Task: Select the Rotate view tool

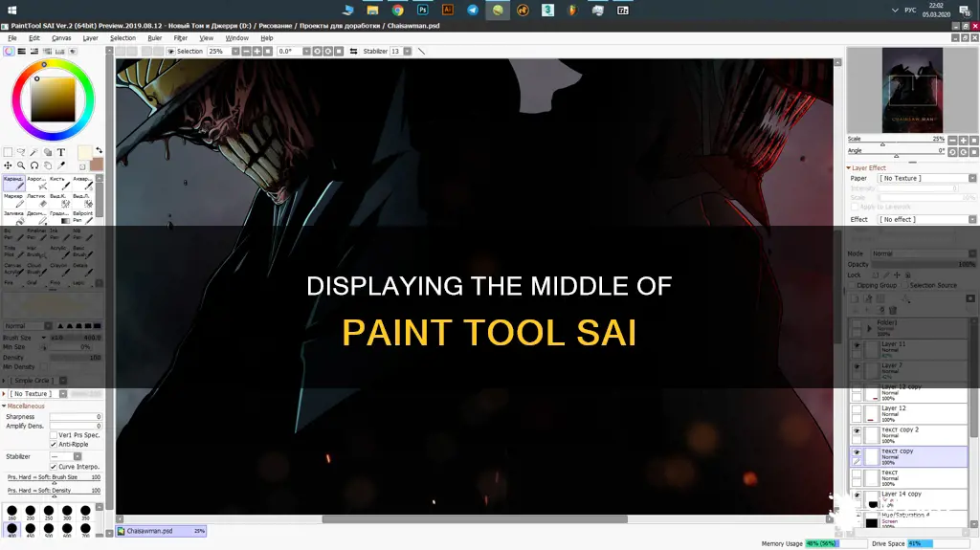Action: pos(34,165)
